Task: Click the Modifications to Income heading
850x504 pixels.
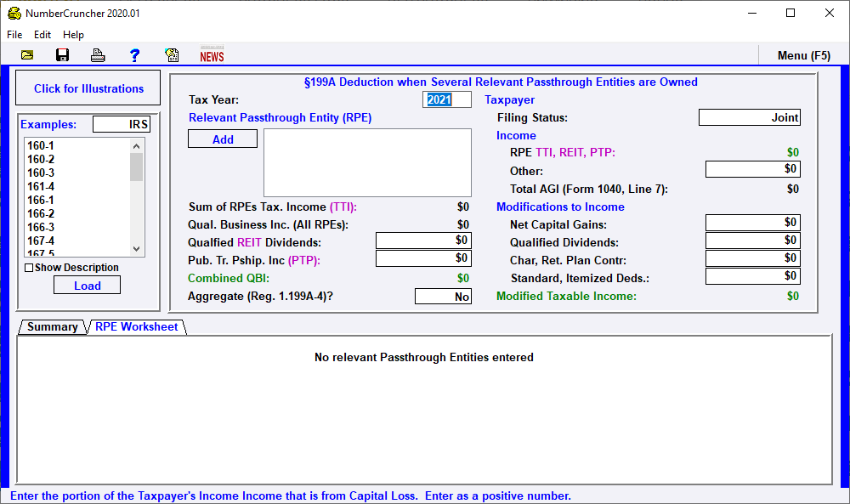Action: pyautogui.click(x=560, y=207)
